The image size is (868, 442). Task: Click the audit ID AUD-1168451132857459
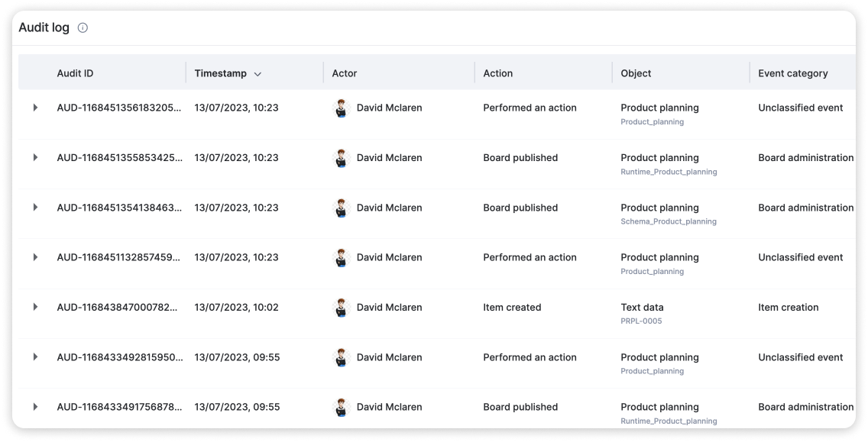coord(119,257)
